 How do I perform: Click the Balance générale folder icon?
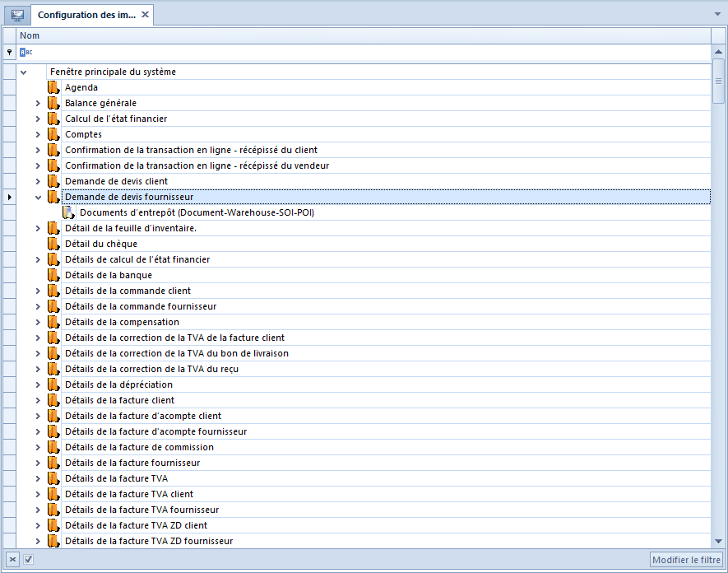pos(53,103)
